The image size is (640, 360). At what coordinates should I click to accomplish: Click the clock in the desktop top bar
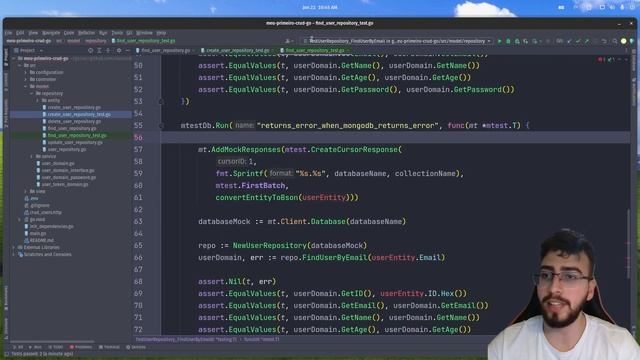[320, 7]
